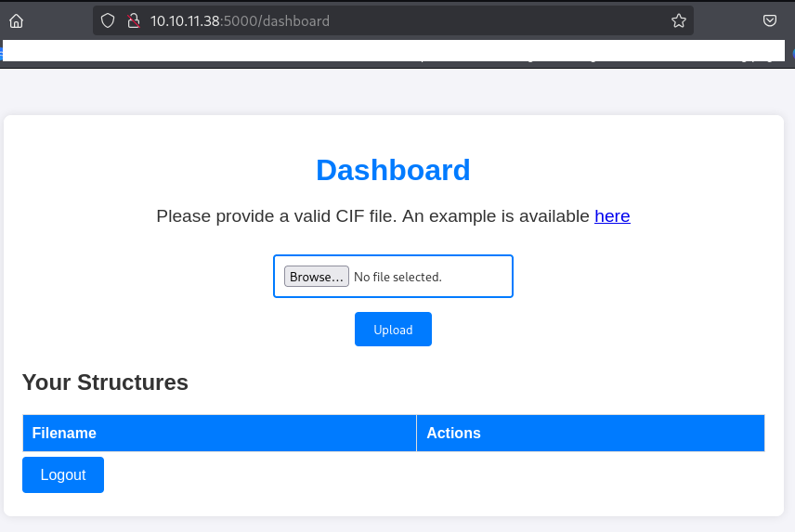Click the 'Please provide a valid CIF file' text
Screen dimensions: 795x532
click(371, 216)
